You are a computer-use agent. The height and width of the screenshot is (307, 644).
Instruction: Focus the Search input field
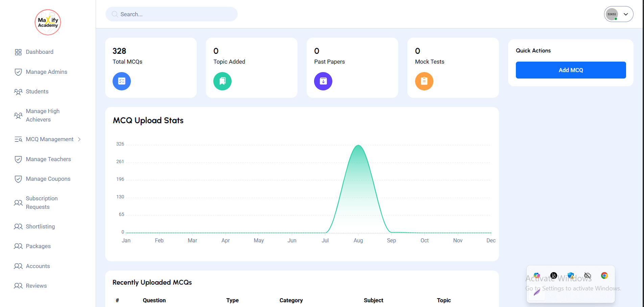click(176, 14)
